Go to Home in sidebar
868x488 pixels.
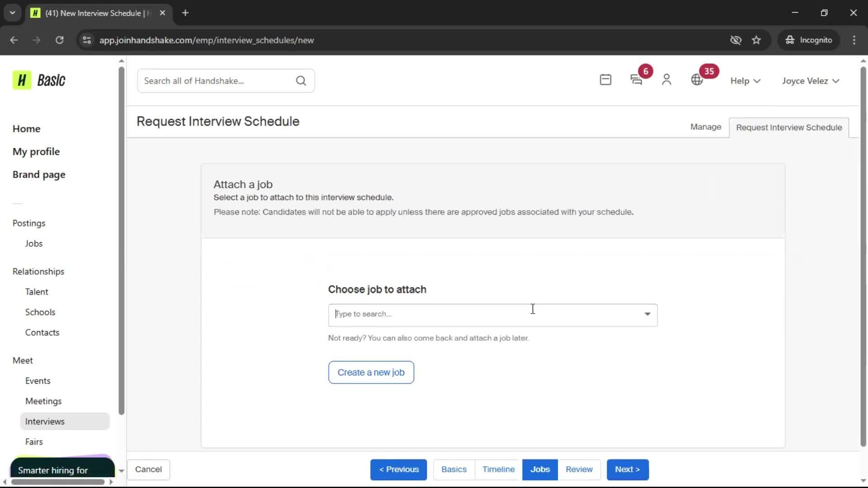click(x=26, y=129)
